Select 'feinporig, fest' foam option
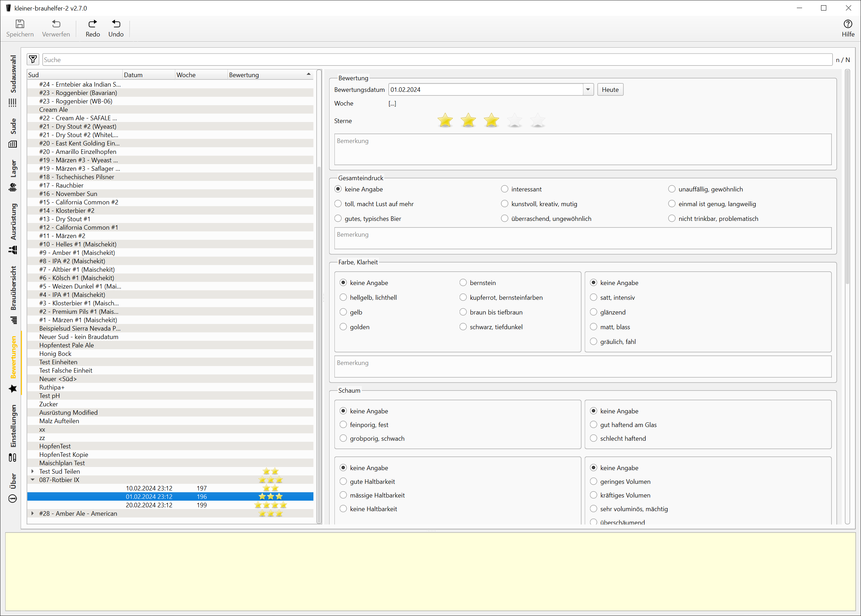 [343, 425]
